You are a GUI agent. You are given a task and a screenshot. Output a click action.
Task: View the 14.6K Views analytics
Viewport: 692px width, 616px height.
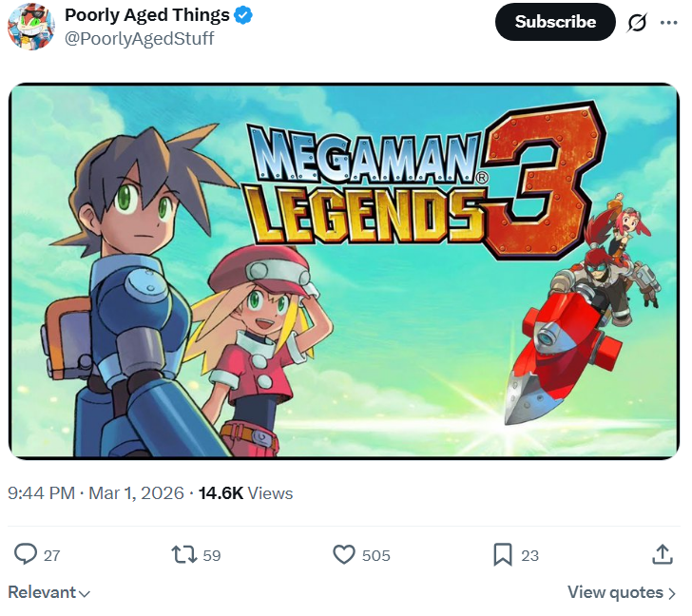point(245,493)
